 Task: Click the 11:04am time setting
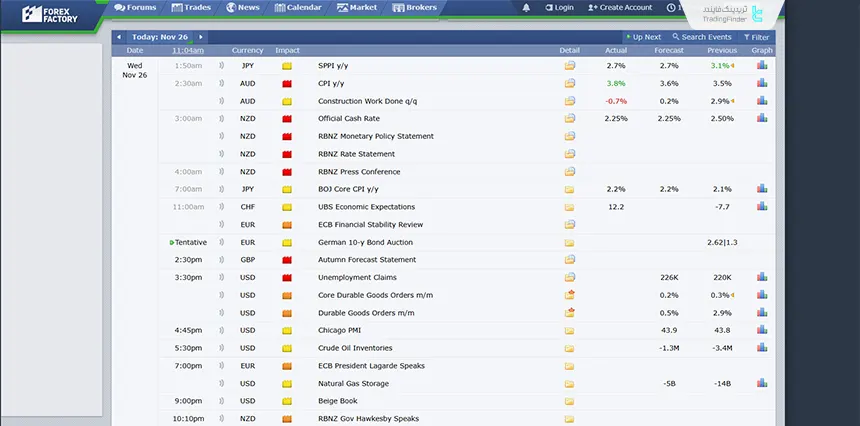(187, 50)
